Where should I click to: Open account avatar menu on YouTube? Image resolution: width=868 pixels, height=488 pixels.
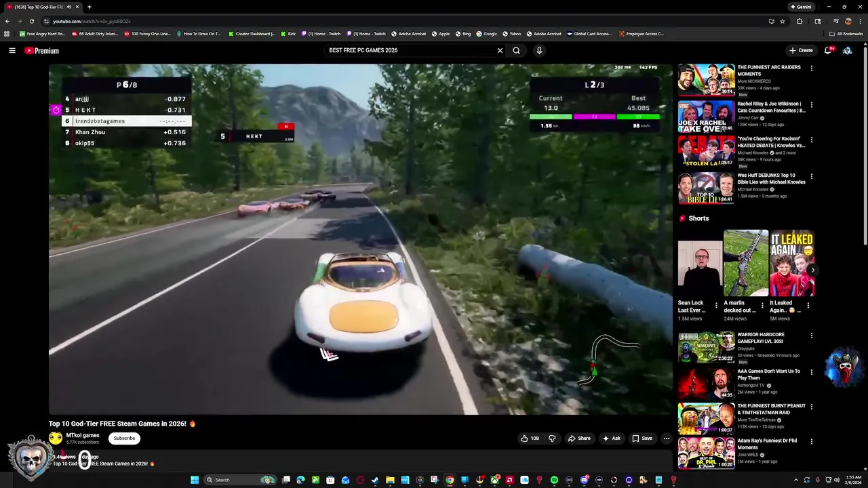[848, 50]
